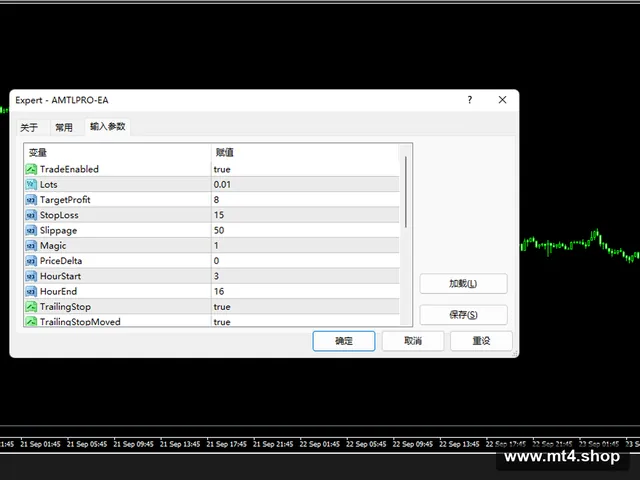Click the StopLoss integer type icon

coord(31,215)
